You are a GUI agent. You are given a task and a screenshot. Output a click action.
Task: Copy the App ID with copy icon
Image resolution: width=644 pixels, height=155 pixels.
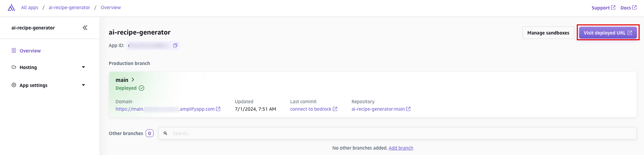pyautogui.click(x=175, y=45)
